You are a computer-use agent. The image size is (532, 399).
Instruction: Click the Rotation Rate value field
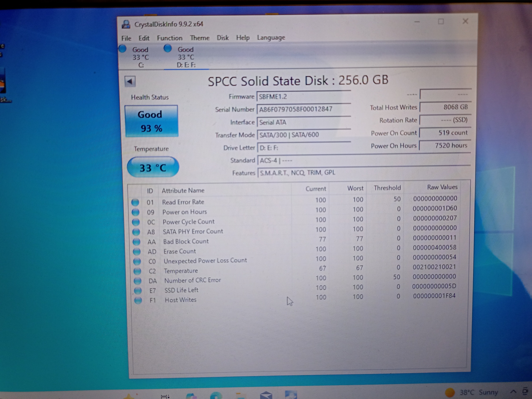[445, 120]
